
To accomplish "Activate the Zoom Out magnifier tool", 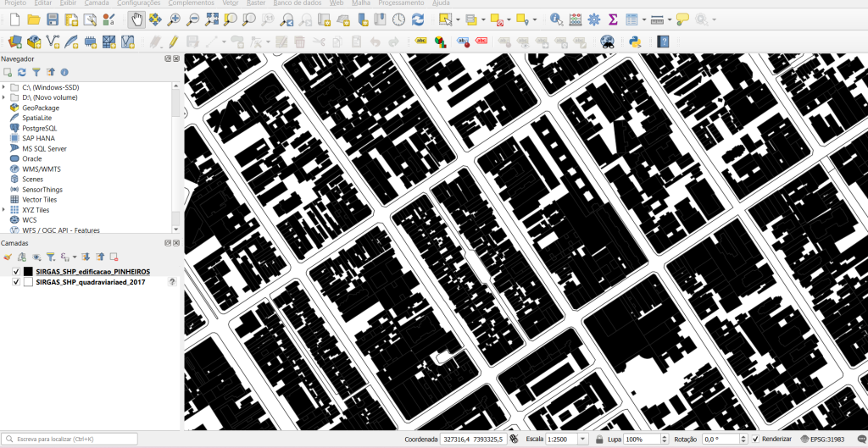I will click(x=192, y=20).
